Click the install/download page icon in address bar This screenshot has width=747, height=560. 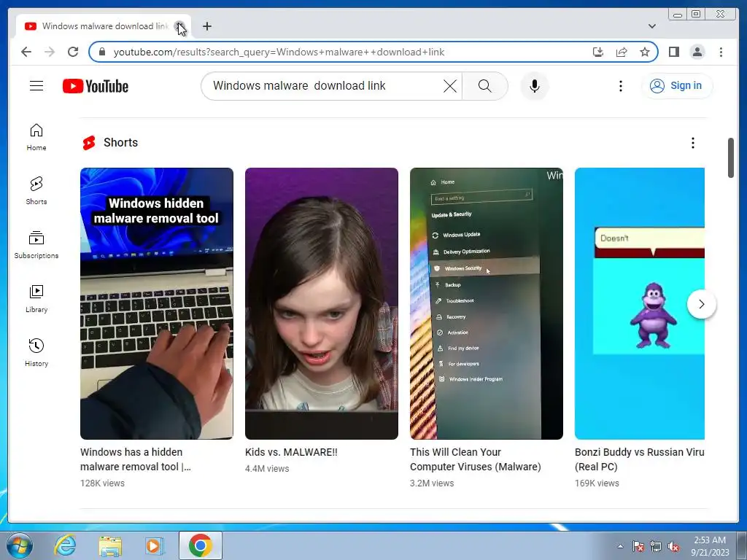[598, 52]
